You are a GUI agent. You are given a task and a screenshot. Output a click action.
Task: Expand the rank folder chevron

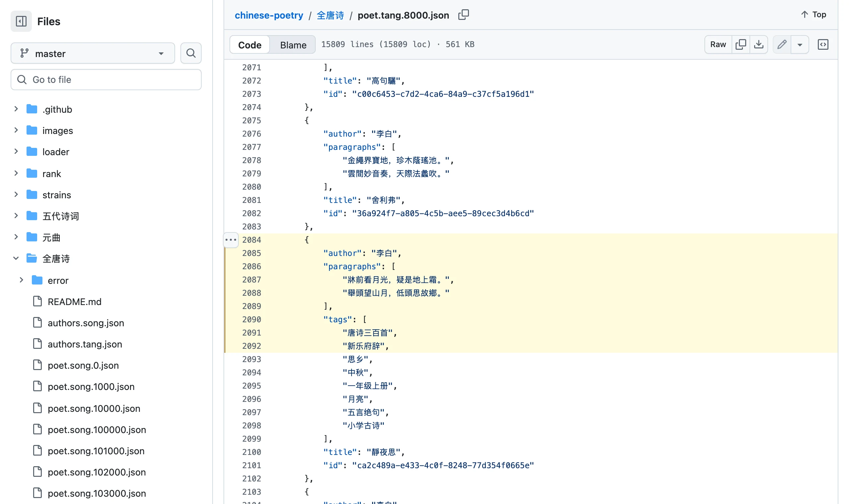(x=16, y=173)
